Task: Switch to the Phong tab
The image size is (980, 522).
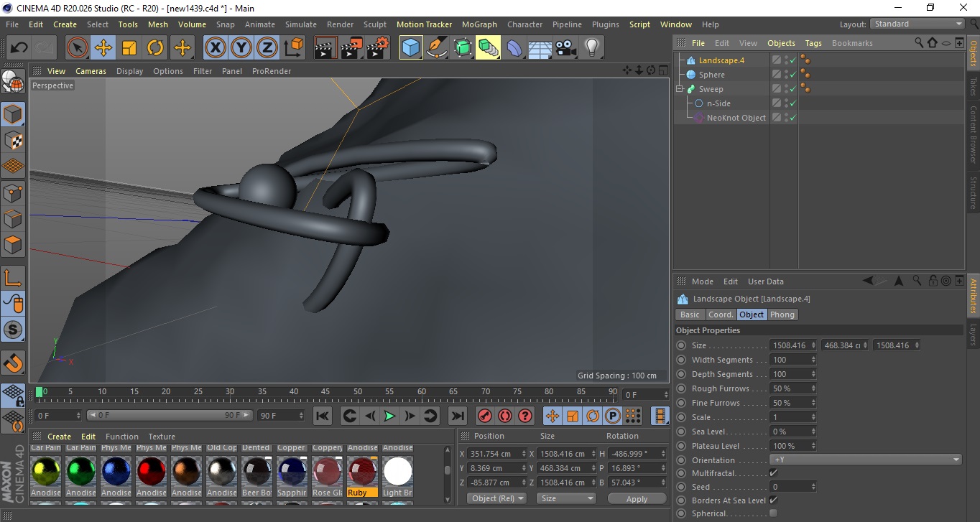Action: tap(782, 314)
